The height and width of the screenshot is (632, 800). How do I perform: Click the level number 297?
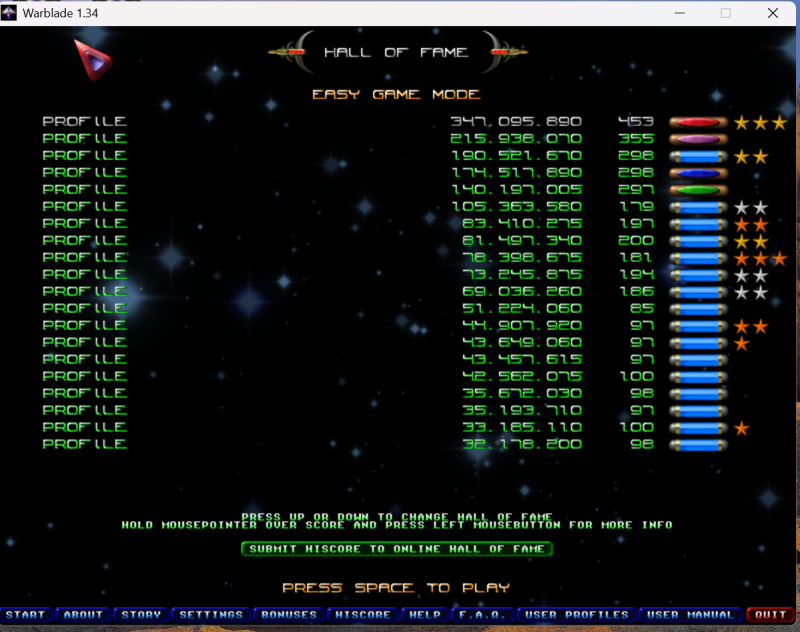(x=636, y=189)
